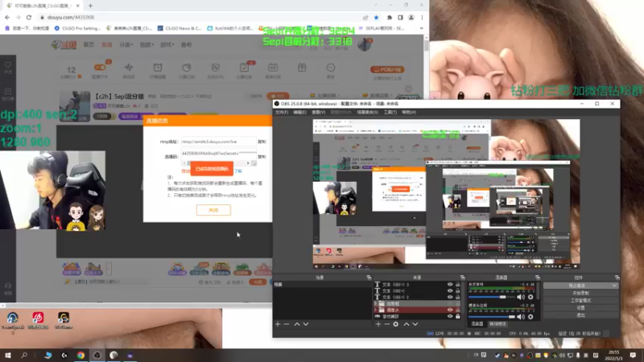Open the Windows Start menu
This screenshot has width=644, height=362.
(x=7, y=355)
